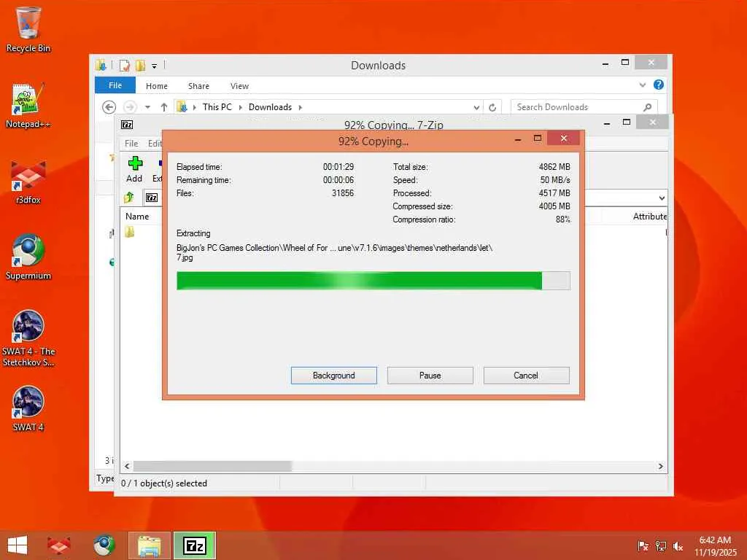Click Downloads in the address breadcrumb
Image resolution: width=747 pixels, height=560 pixels.
(x=270, y=107)
